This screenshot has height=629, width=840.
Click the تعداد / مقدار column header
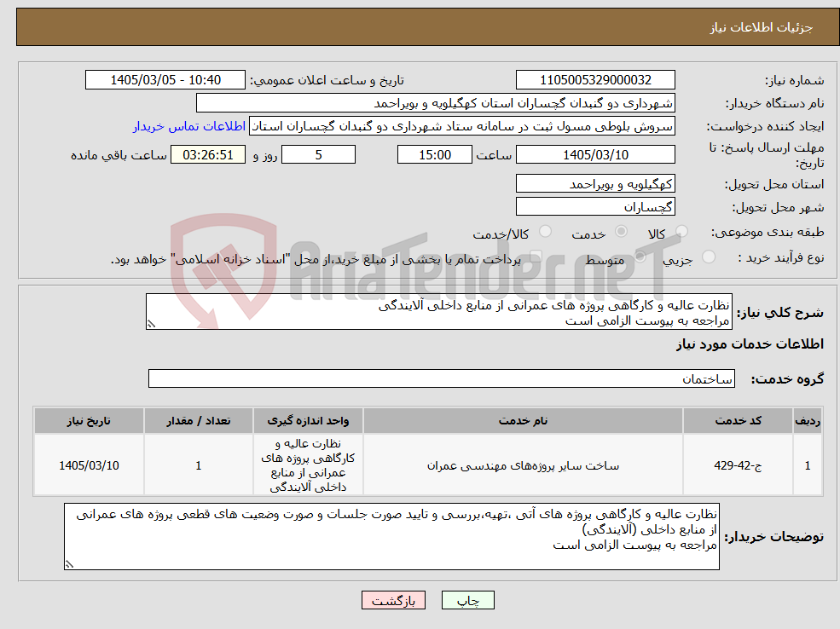(198, 421)
